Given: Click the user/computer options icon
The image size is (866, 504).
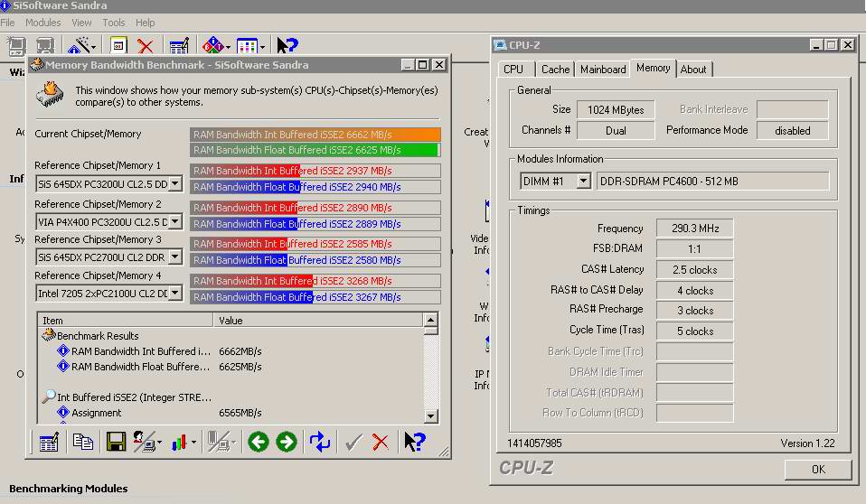Looking at the screenshot, I should 144,442.
